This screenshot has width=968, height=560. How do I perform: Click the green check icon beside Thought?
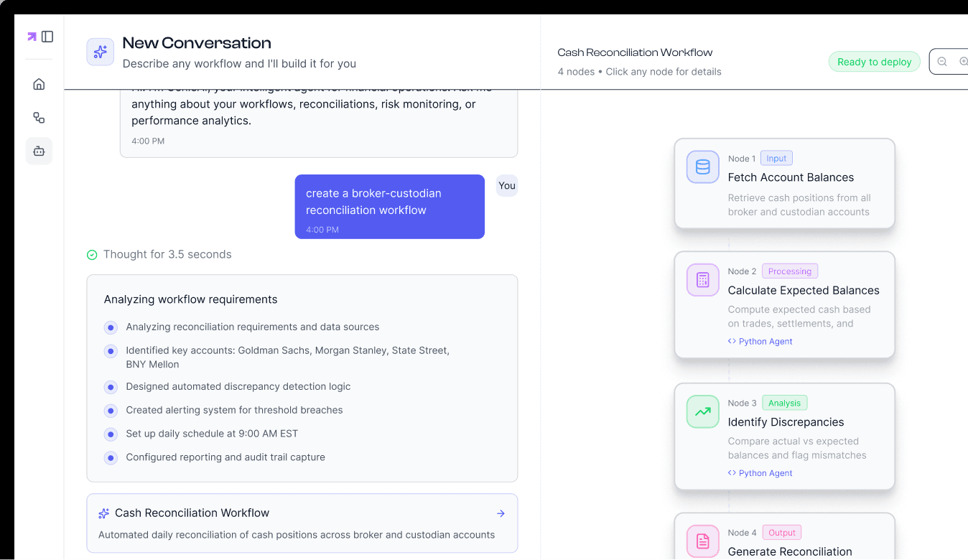92,255
